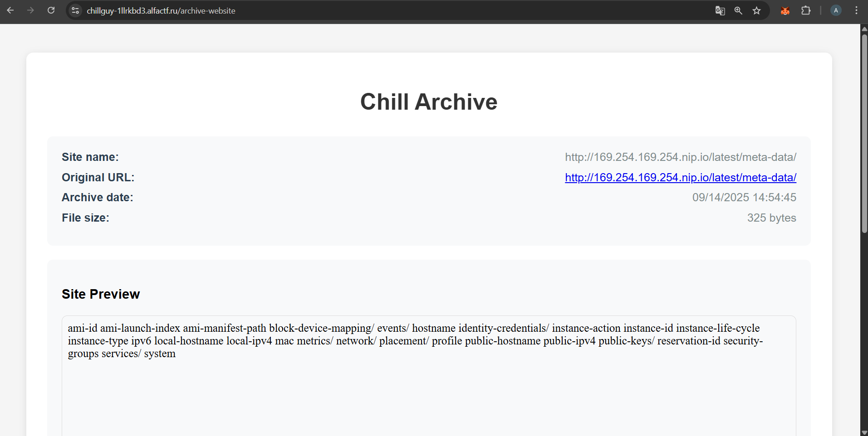The height and width of the screenshot is (436, 868).
Task: Click the address bar URL text
Action: click(161, 11)
